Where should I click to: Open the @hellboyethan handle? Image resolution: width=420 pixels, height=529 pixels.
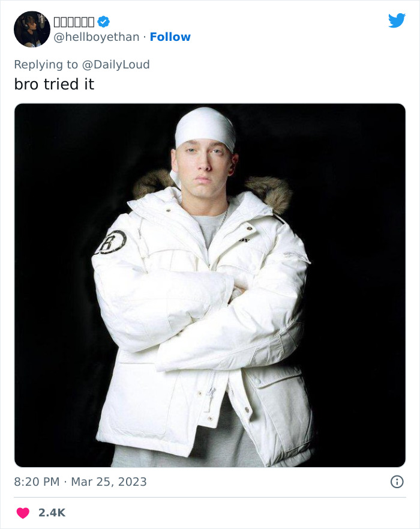[x=97, y=37]
